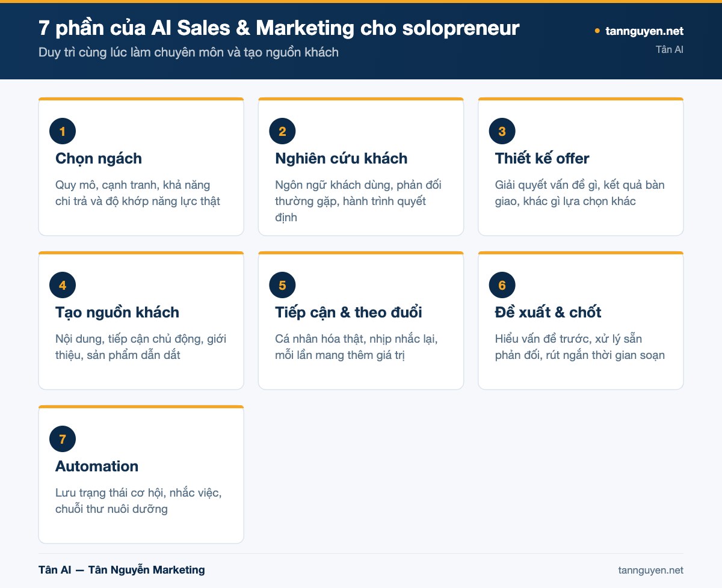This screenshot has width=722, height=588.
Task: Select the 'Chọn ngách' card title
Action: (x=99, y=159)
